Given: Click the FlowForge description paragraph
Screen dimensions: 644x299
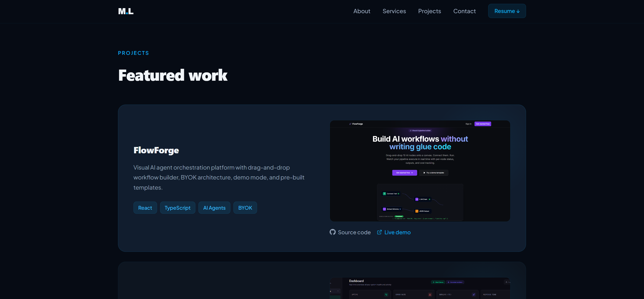Looking at the screenshot, I should (x=219, y=177).
